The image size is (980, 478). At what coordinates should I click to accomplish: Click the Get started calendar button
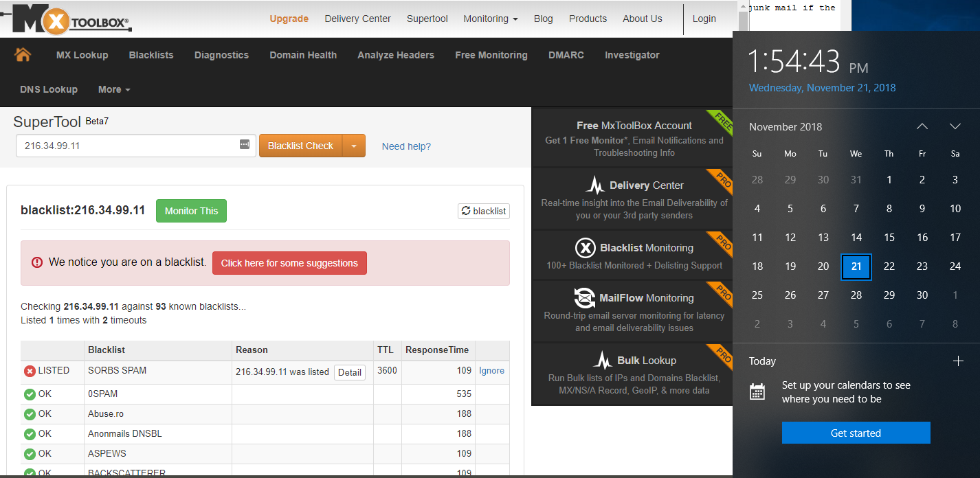point(856,433)
